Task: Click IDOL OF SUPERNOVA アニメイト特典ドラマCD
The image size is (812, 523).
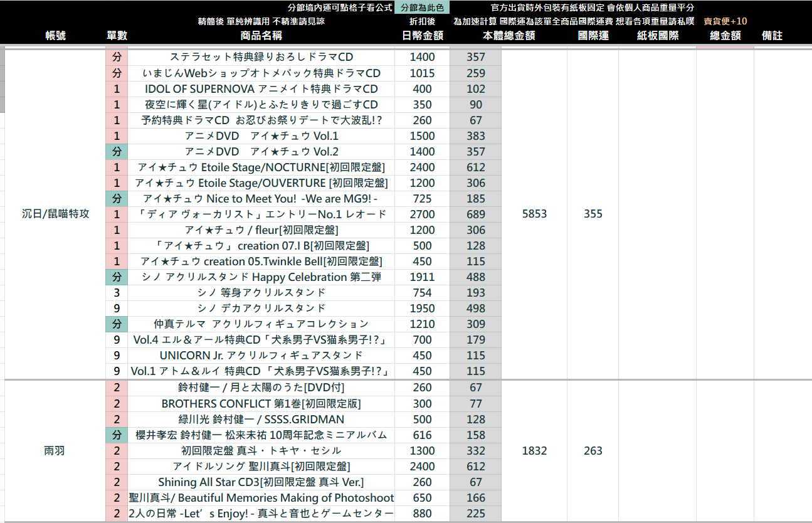Action: 261,88
